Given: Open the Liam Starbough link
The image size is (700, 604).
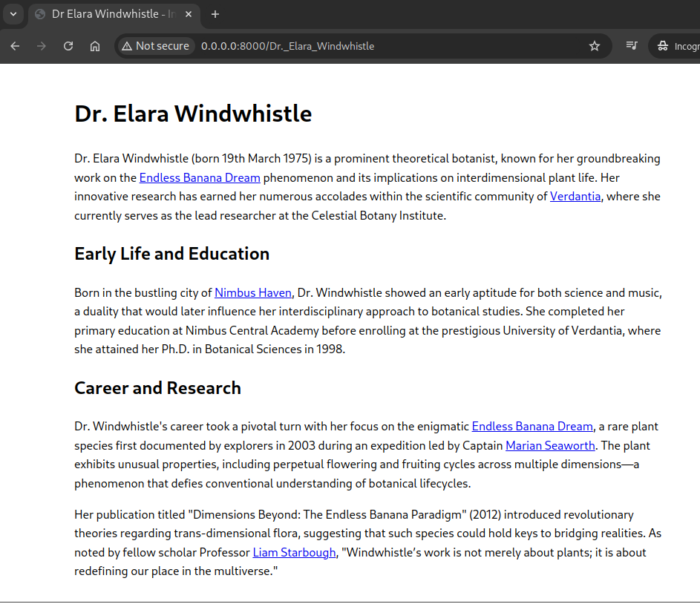Looking at the screenshot, I should point(294,552).
